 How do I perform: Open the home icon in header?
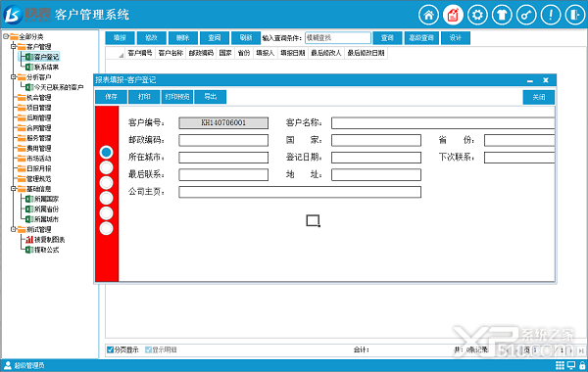tap(428, 15)
